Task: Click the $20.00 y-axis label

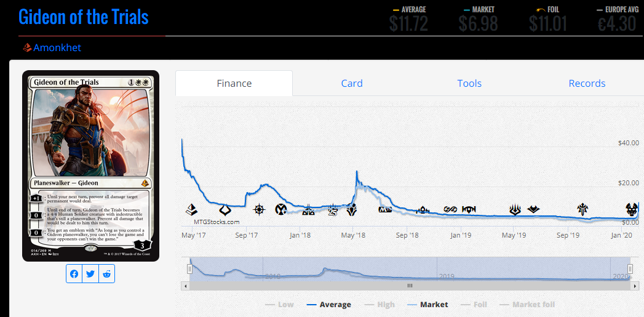Action: point(629,183)
